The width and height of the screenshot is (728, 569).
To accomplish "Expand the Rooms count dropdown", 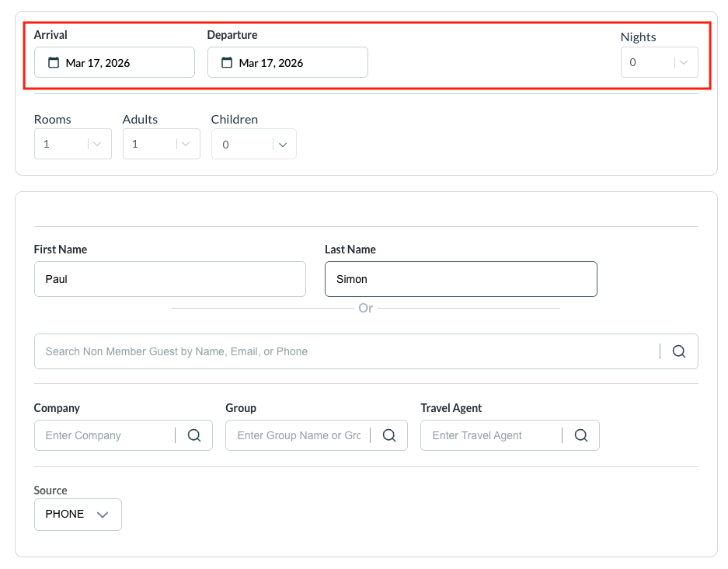I will tap(72, 144).
